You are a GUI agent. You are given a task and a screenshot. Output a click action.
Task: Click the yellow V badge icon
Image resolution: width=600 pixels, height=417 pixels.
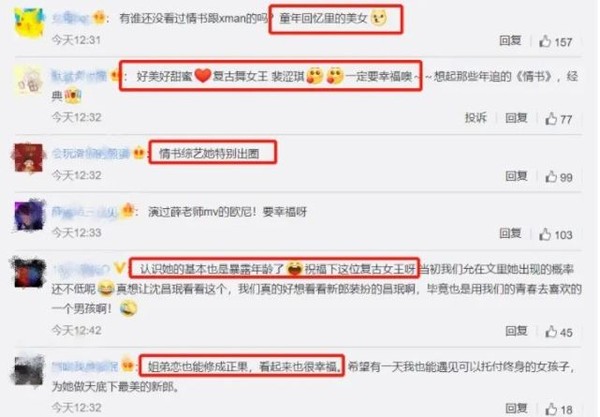[119, 269]
